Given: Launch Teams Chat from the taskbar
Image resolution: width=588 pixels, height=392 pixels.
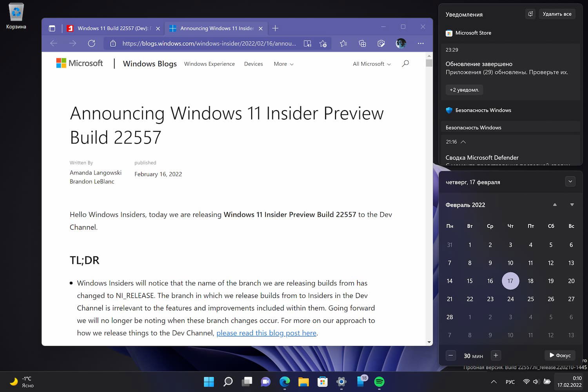Looking at the screenshot, I should coord(266,381).
